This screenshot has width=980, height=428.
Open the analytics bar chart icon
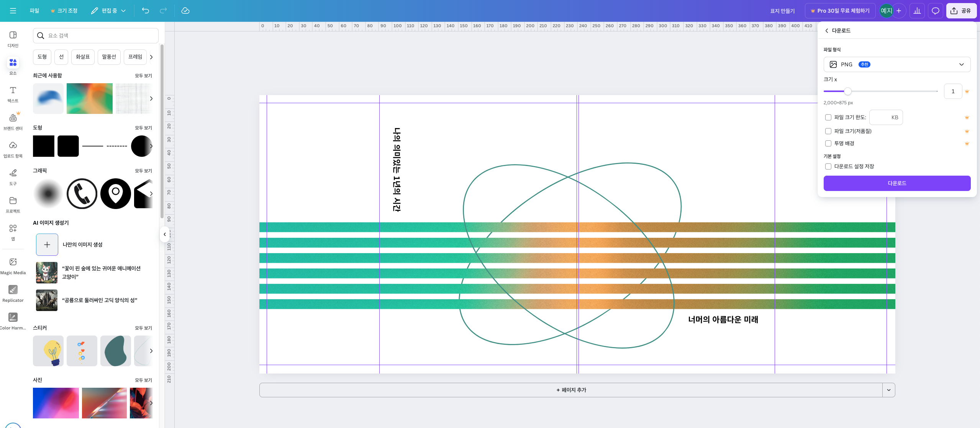(917, 11)
